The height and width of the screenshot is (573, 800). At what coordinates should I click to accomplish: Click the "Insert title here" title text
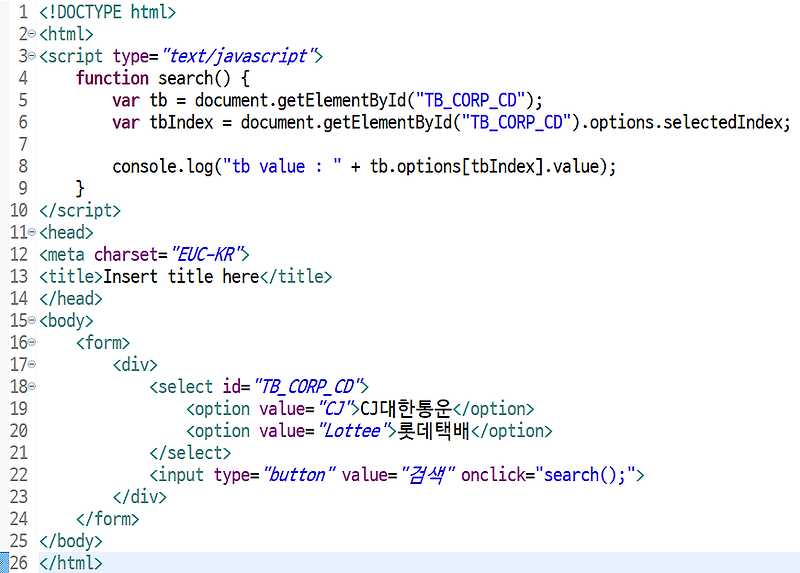181,277
